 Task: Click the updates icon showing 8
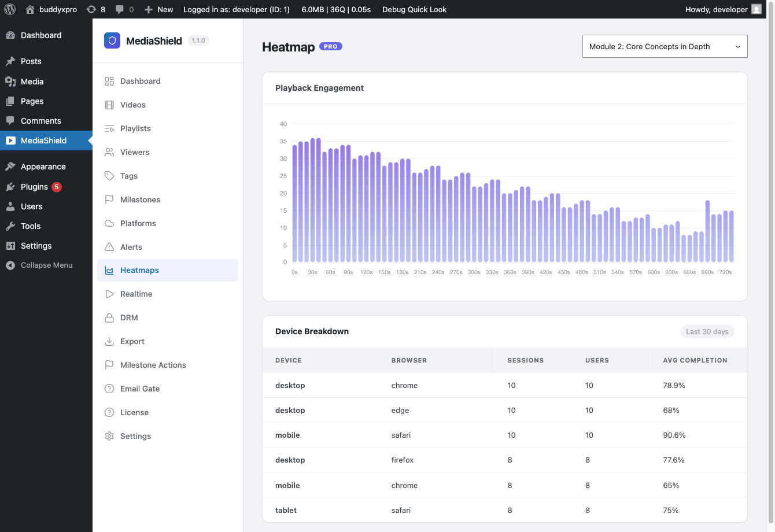click(x=91, y=9)
